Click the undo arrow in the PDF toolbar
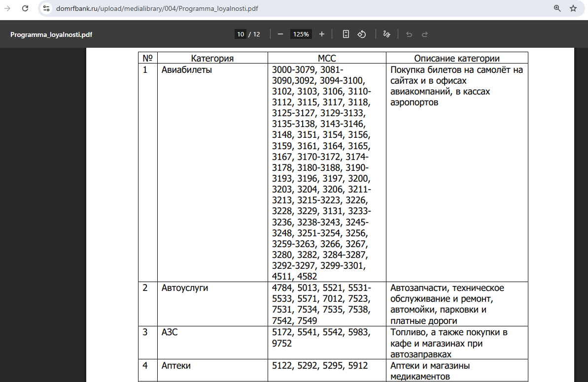588x382 pixels. 409,34
